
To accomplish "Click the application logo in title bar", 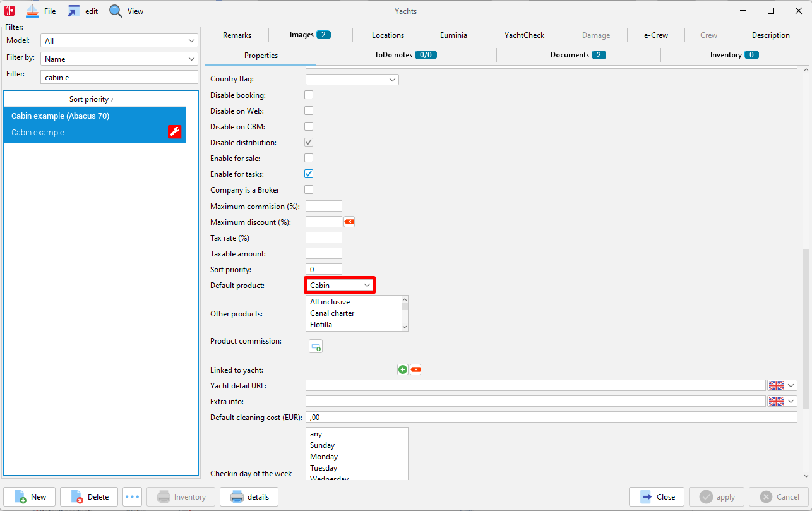I will pos(9,11).
